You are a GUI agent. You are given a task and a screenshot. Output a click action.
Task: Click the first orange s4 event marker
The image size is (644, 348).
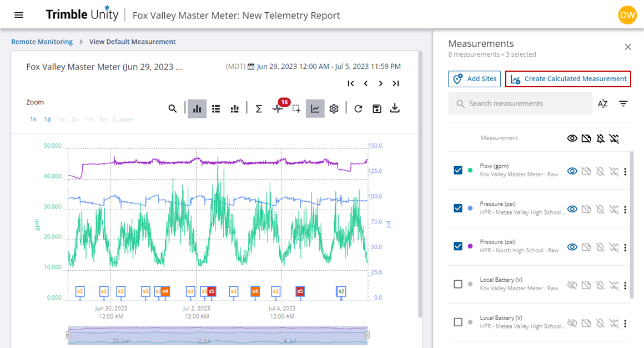tap(165, 291)
